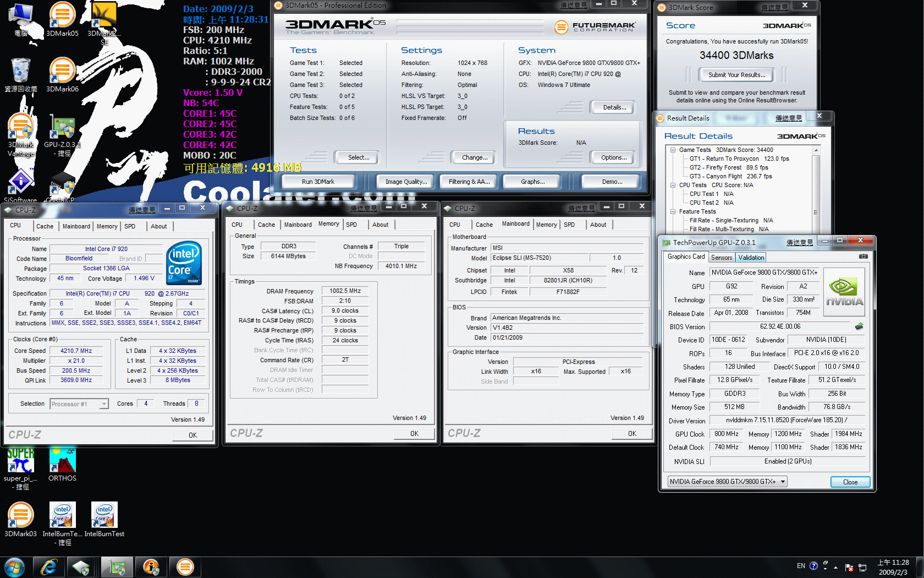This screenshot has width=924, height=578.
Task: Click the Submit Your Results... button
Action: coord(736,75)
